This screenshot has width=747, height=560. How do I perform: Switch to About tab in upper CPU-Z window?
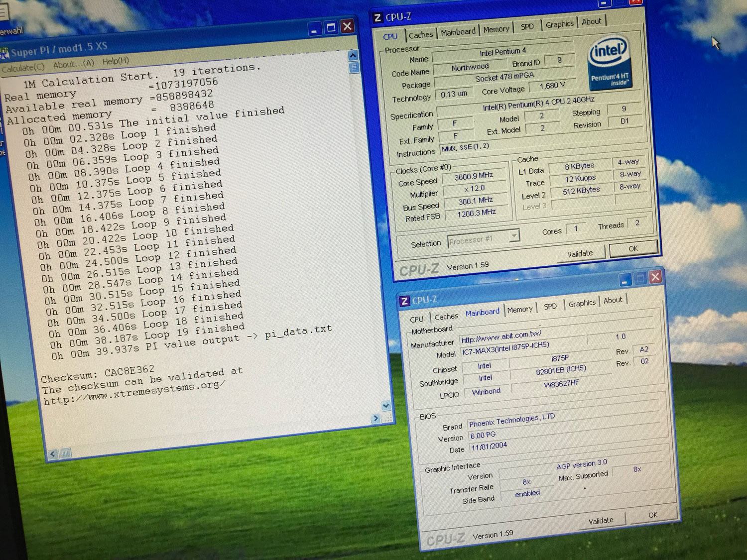591,21
